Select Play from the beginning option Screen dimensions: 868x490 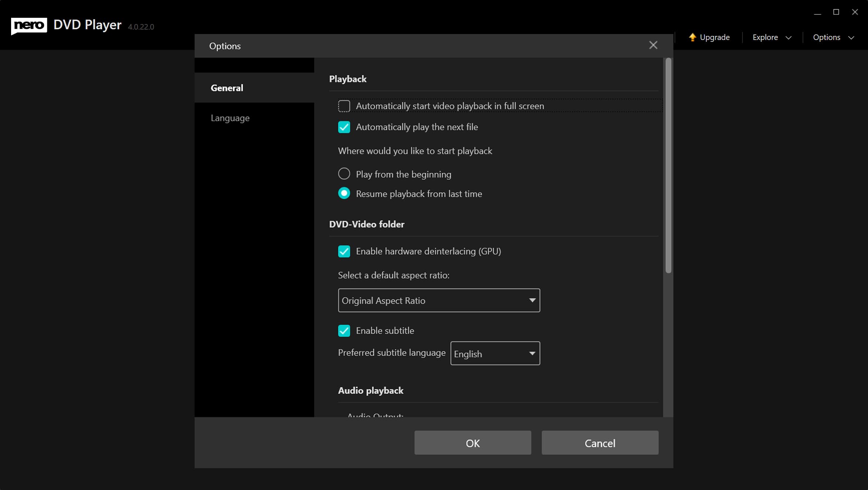[x=344, y=174]
